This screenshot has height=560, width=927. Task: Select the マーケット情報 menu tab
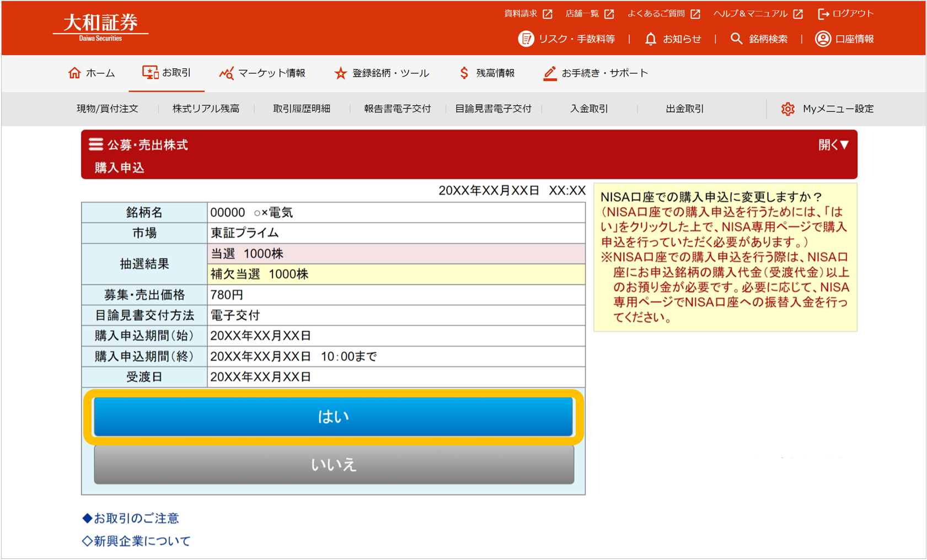coord(262,73)
